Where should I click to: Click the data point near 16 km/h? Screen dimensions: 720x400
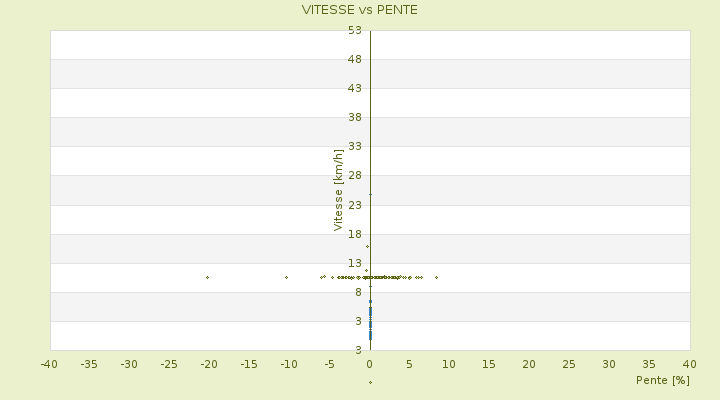tap(367, 246)
